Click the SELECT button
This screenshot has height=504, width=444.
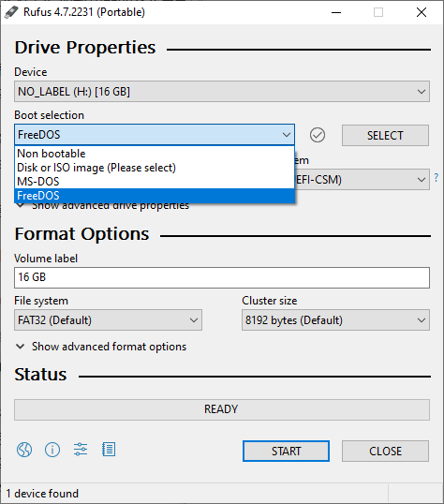[385, 135]
